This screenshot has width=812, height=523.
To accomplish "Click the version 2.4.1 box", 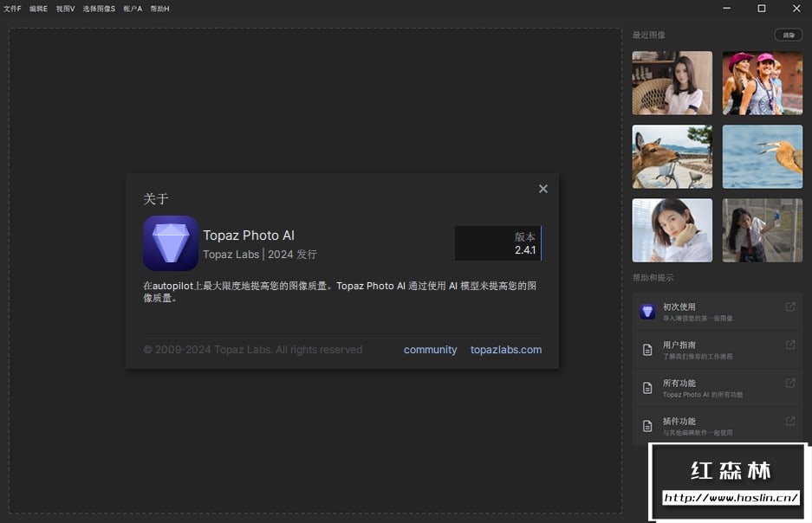I will (498, 243).
